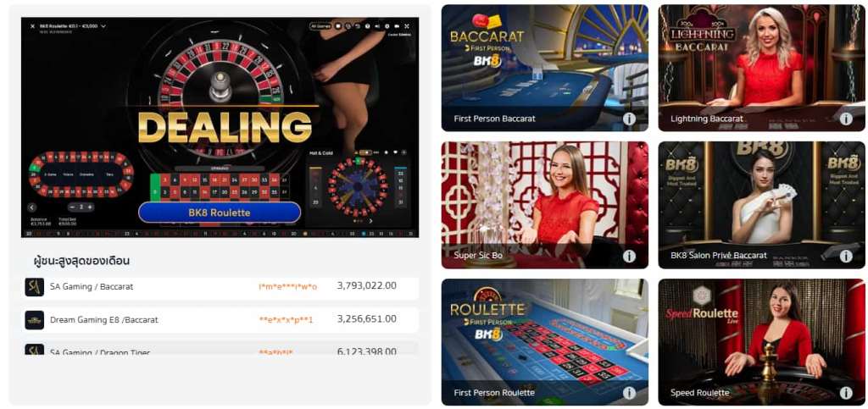
Task: View info for BK8 Salon Privé Baccarat
Action: (x=846, y=256)
